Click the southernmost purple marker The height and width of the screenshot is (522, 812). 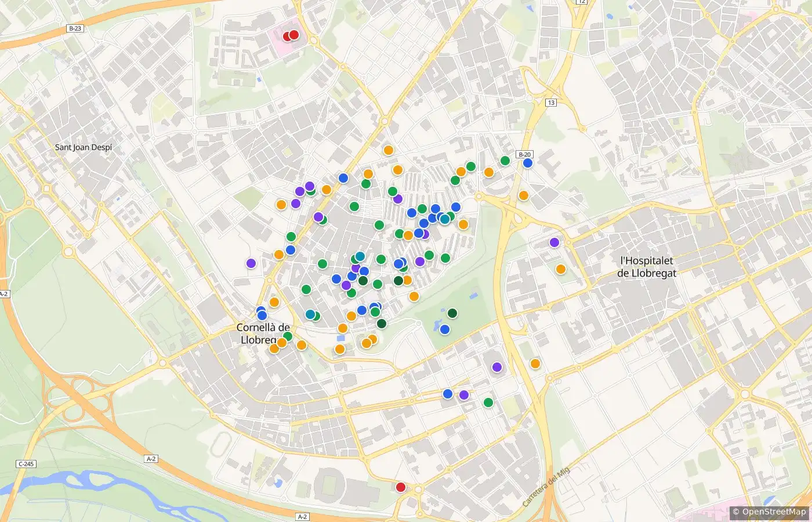pyautogui.click(x=464, y=395)
